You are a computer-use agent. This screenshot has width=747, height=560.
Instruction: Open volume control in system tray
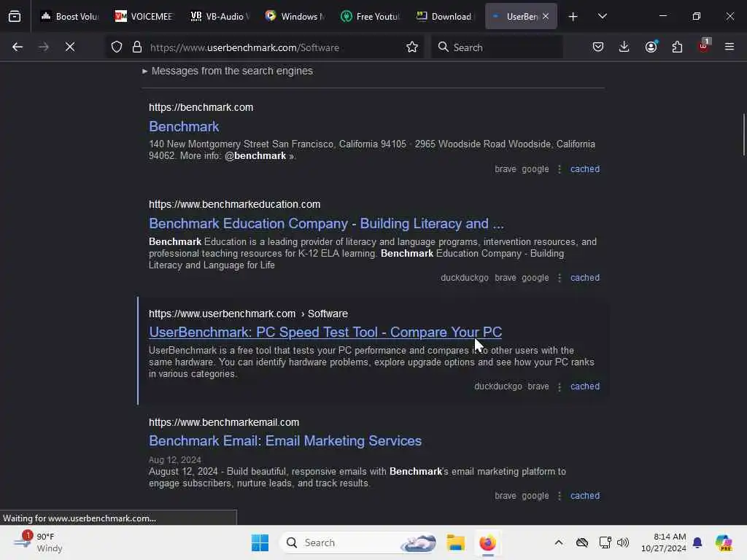pyautogui.click(x=623, y=542)
